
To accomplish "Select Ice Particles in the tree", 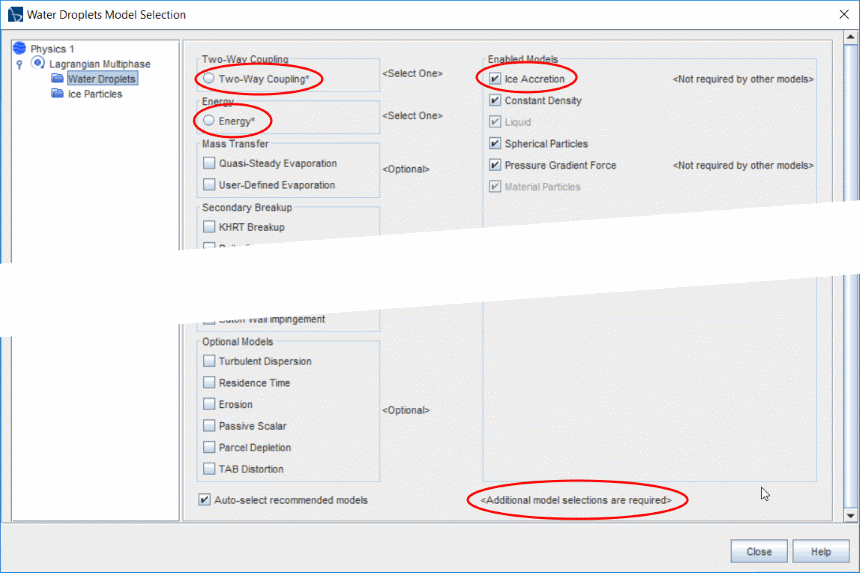I will pos(95,94).
